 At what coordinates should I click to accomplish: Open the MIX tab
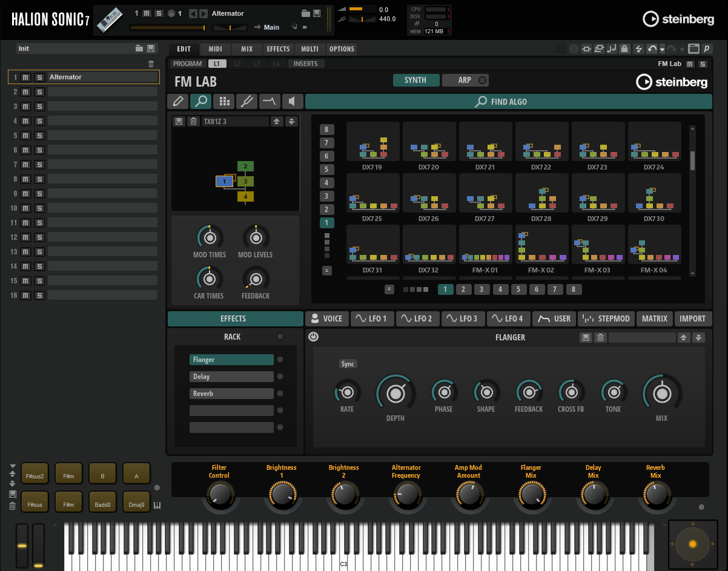[247, 49]
